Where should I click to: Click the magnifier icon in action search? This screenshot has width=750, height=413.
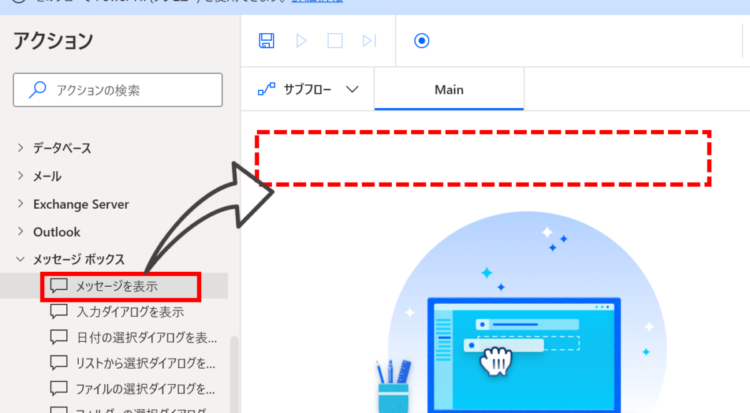tap(37, 89)
